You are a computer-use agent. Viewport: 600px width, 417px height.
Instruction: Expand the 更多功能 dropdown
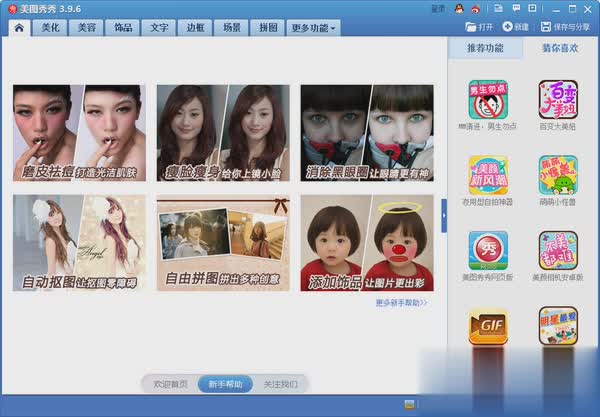pyautogui.click(x=313, y=28)
